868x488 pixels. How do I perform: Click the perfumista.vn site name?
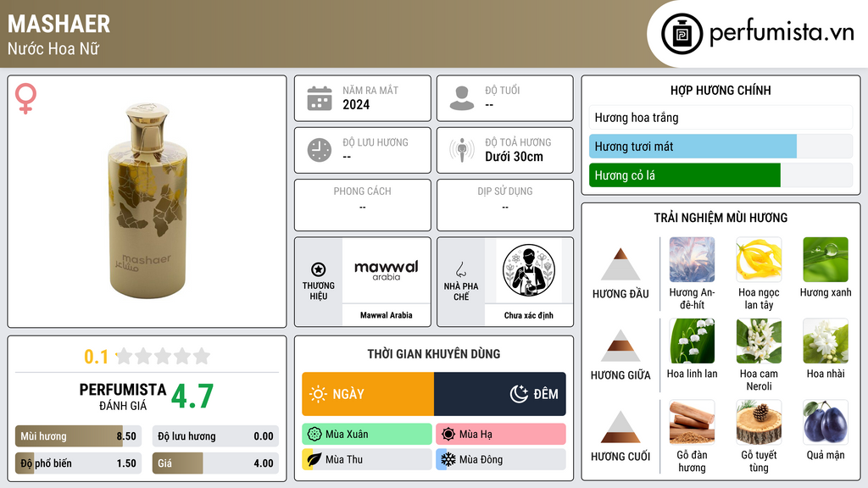(782, 33)
